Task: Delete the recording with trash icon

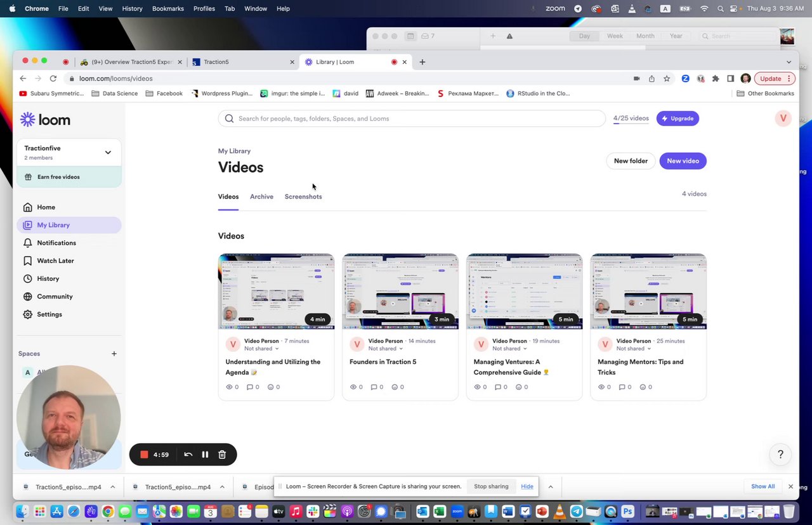Action: coord(222,455)
